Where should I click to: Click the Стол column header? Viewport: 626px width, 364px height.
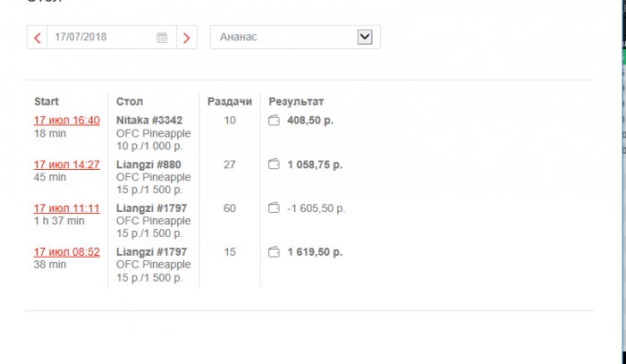pos(130,102)
